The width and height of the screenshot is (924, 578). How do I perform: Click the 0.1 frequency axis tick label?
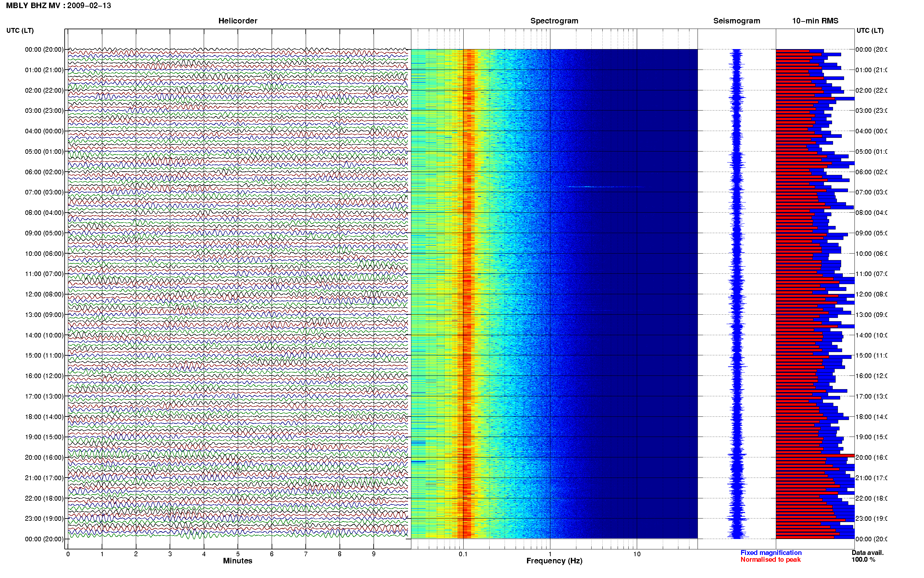[x=463, y=554]
